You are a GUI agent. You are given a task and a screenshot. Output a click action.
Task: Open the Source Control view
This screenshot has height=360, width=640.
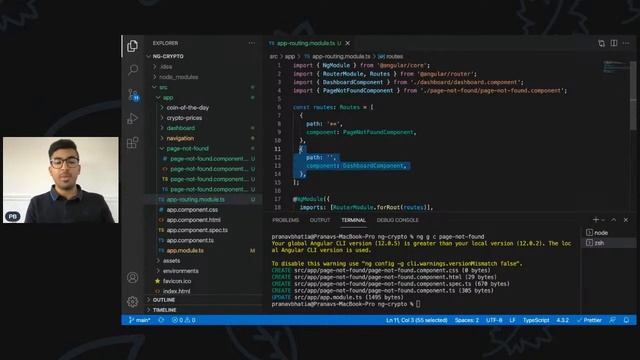click(x=133, y=95)
